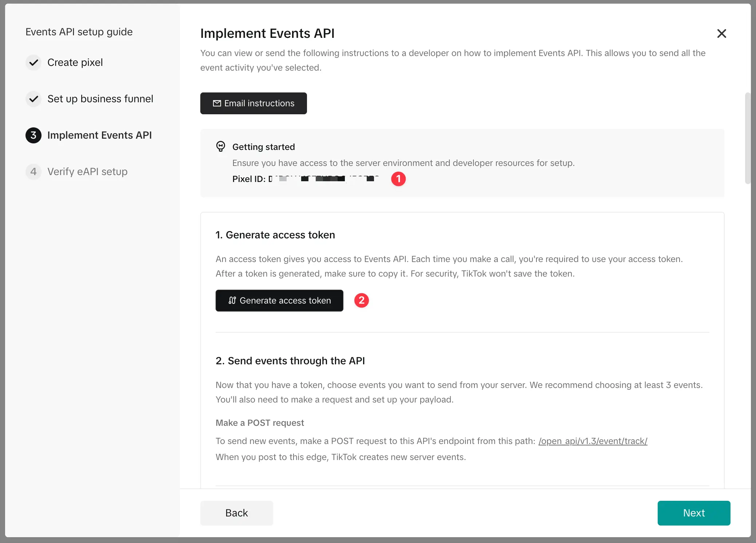Viewport: 756px width, 543px height.
Task: Click the Set up business funnel checkmark
Action: pos(34,99)
